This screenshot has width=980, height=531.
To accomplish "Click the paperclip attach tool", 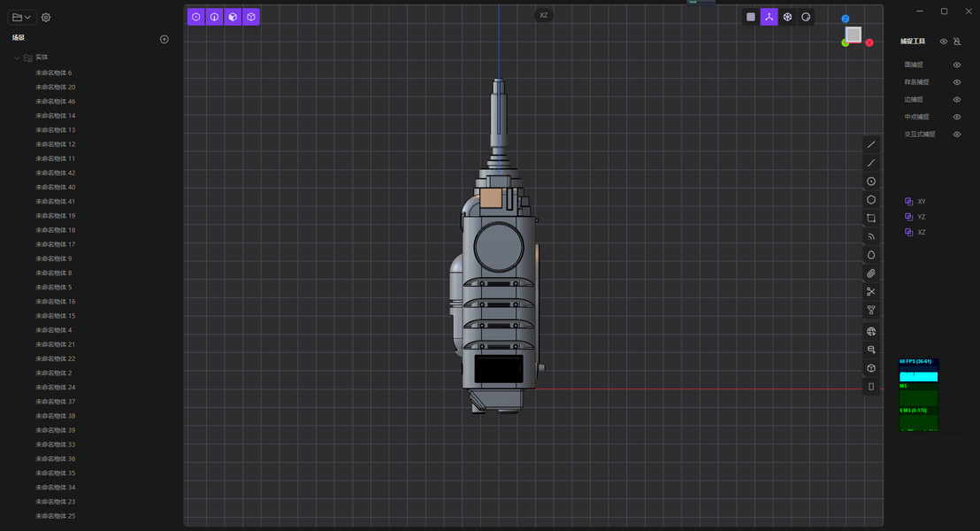I will point(871,273).
